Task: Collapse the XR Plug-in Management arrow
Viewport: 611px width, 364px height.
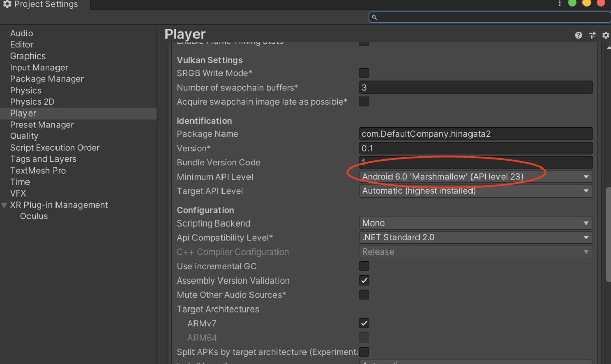Action: pos(4,205)
